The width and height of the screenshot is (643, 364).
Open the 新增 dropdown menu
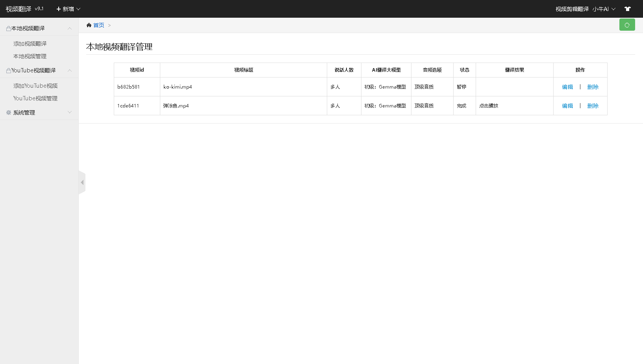coord(69,9)
